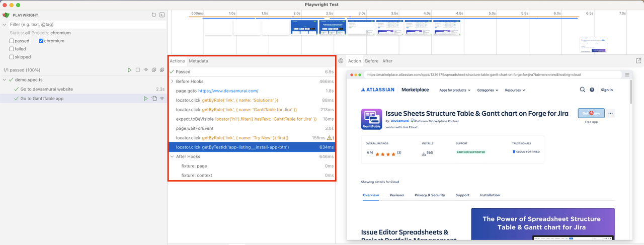Select the Action snapshot tab
The height and width of the screenshot is (245, 644).
click(355, 61)
